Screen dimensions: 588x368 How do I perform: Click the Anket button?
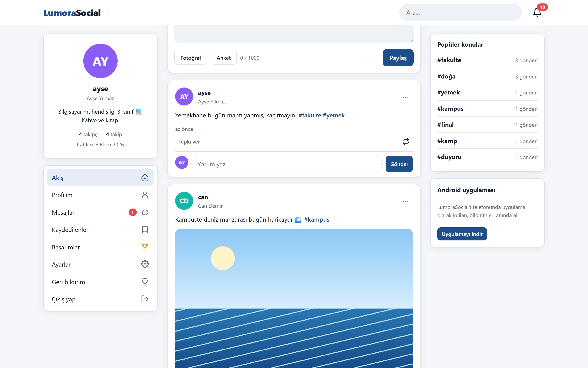224,58
